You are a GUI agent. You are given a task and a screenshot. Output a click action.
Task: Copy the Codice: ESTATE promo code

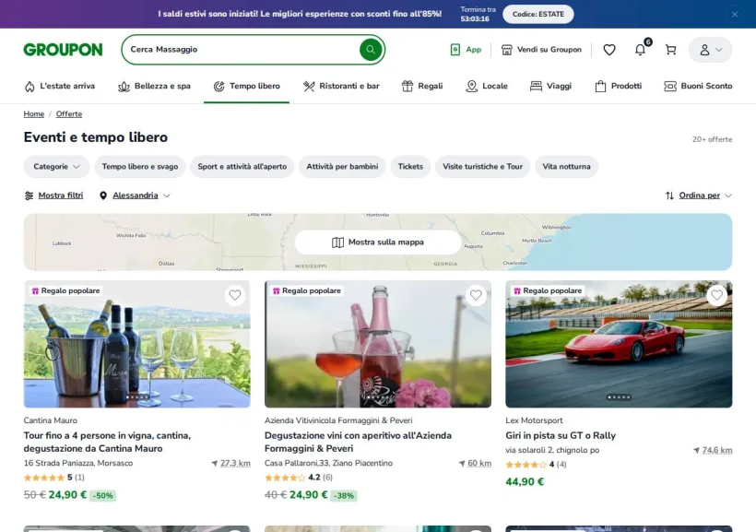point(538,15)
